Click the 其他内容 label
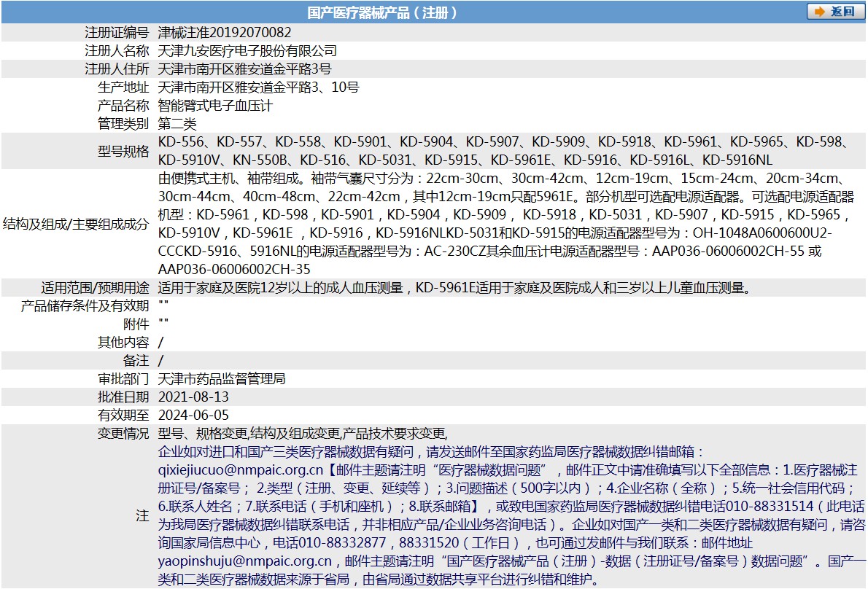This screenshot has height=589, width=868. coord(123,343)
